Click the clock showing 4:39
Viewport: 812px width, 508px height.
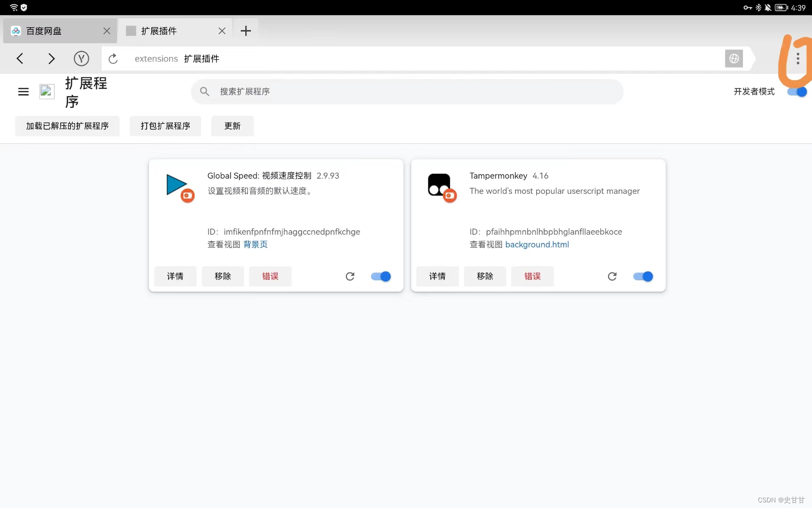click(798, 8)
